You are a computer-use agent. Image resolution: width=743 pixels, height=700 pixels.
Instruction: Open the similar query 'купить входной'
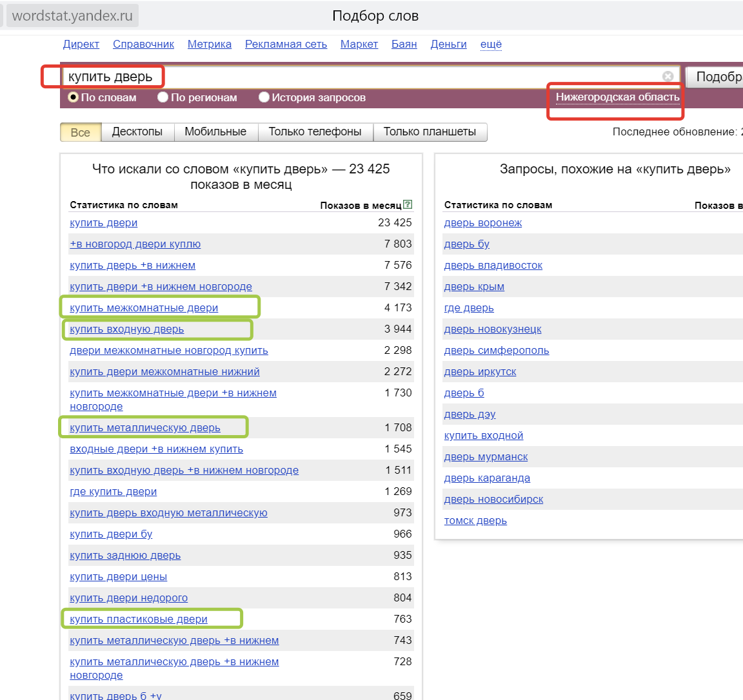coord(483,436)
